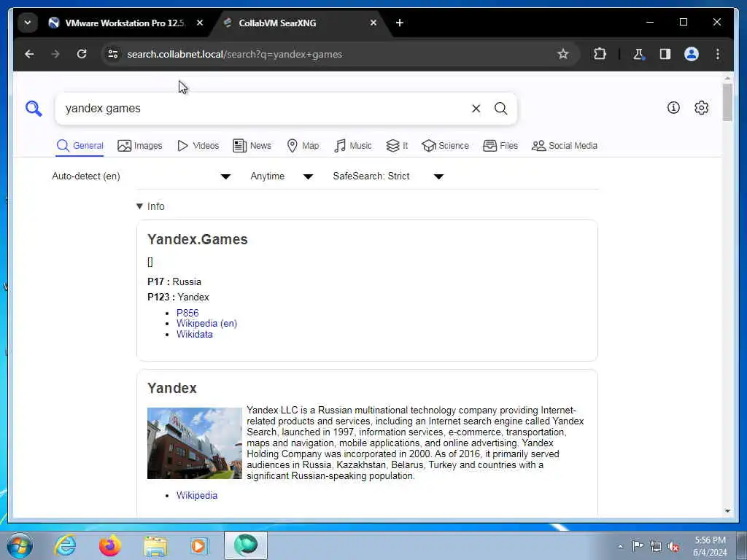
Task: Click the browser address bar URL
Action: pyautogui.click(x=234, y=54)
